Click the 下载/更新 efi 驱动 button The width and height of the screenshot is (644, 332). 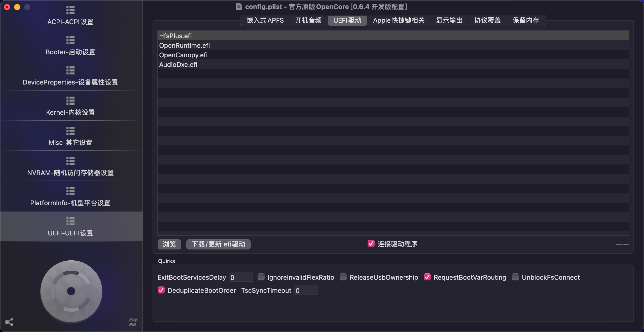click(x=218, y=244)
